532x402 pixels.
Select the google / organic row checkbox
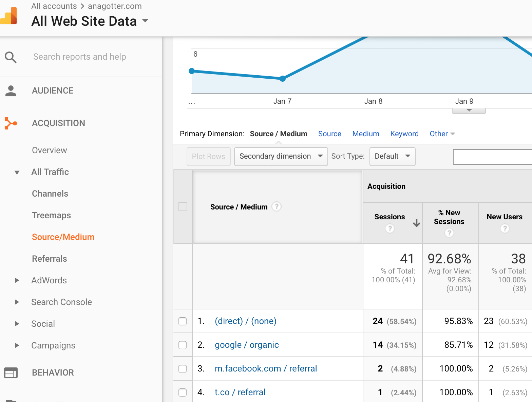[x=183, y=345]
